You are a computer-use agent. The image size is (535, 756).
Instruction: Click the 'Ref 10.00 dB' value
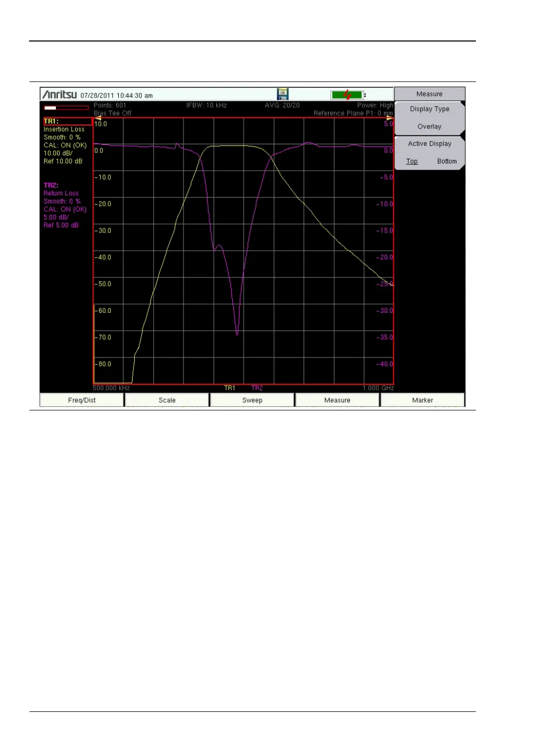63,161
